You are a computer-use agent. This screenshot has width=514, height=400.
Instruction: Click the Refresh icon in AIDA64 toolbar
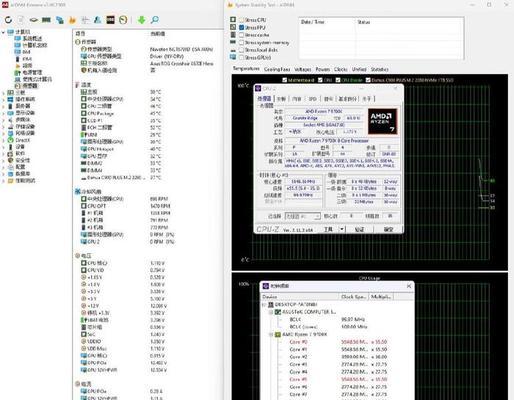click(x=8, y=20)
